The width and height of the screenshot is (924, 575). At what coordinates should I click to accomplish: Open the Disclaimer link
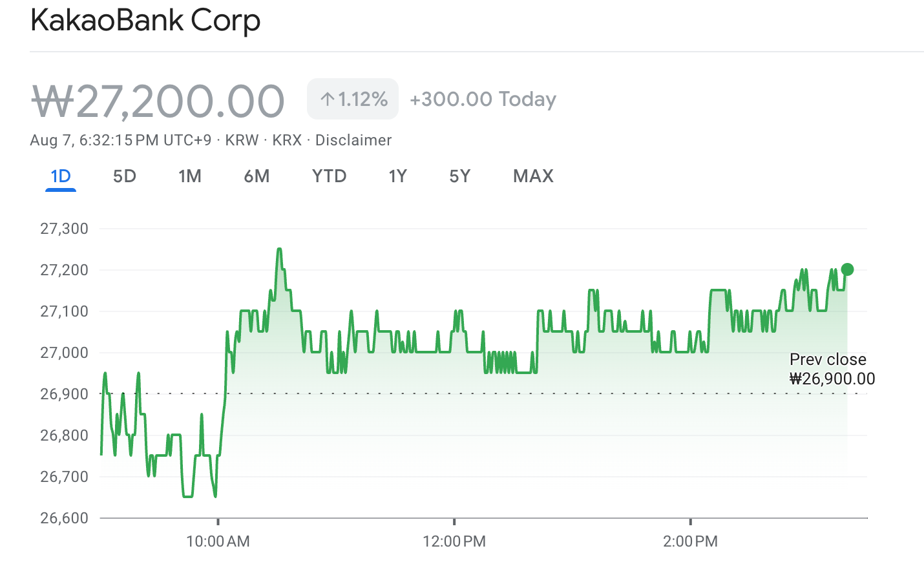[353, 140]
